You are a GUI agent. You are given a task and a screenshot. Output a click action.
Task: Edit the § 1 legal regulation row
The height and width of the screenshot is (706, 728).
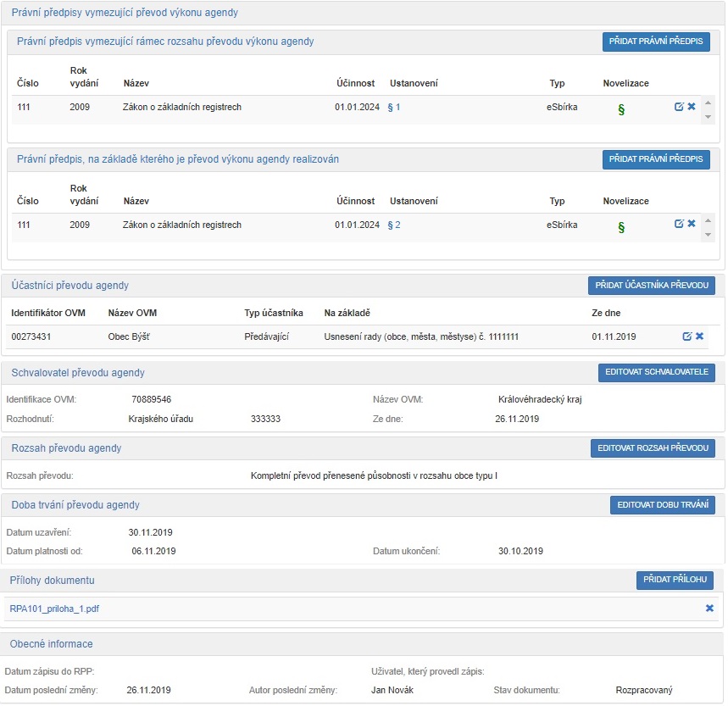point(678,107)
